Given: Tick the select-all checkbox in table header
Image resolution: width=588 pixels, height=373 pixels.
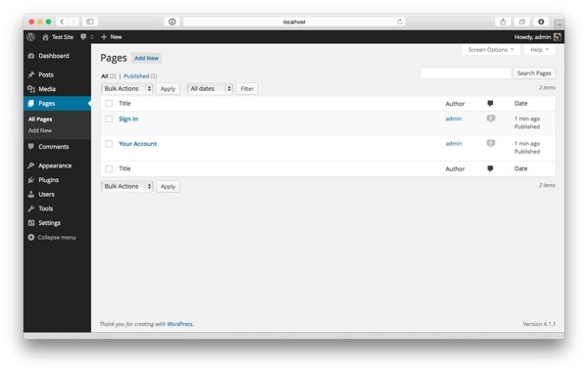Looking at the screenshot, I should click(109, 104).
